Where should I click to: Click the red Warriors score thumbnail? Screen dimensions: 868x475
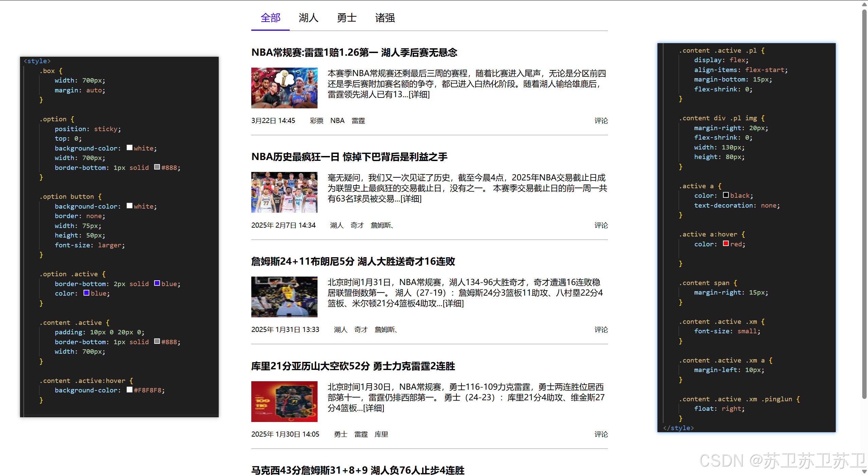point(284,401)
